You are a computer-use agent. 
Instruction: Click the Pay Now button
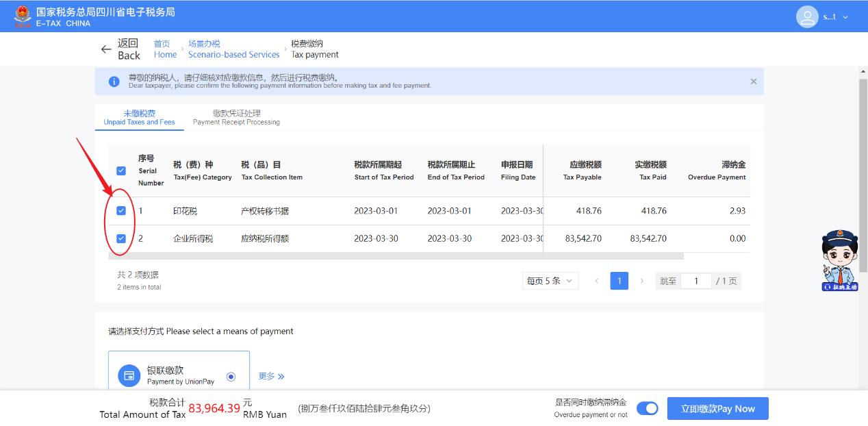717,409
